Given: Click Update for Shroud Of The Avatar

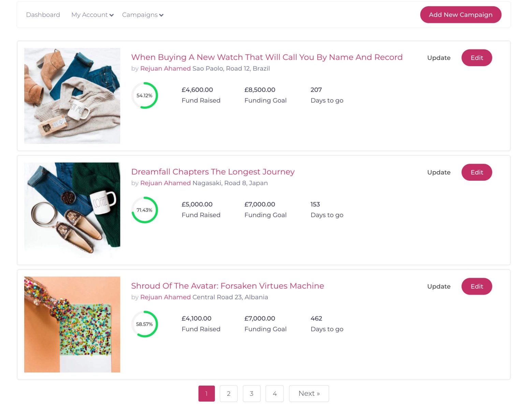Looking at the screenshot, I should [439, 286].
